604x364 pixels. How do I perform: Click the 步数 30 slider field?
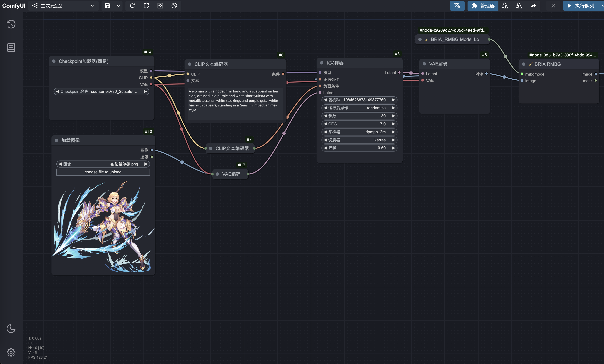pos(359,116)
